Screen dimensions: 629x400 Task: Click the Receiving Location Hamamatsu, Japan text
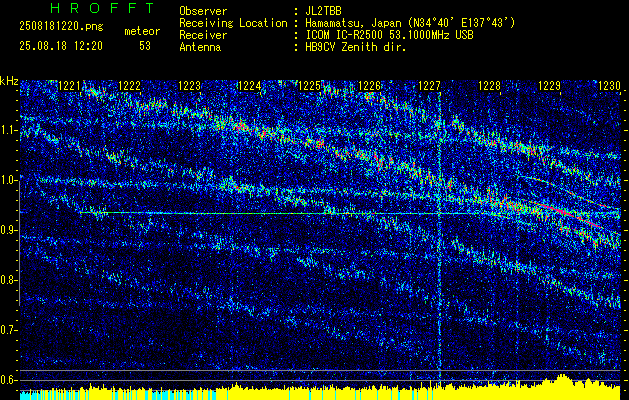point(410,23)
